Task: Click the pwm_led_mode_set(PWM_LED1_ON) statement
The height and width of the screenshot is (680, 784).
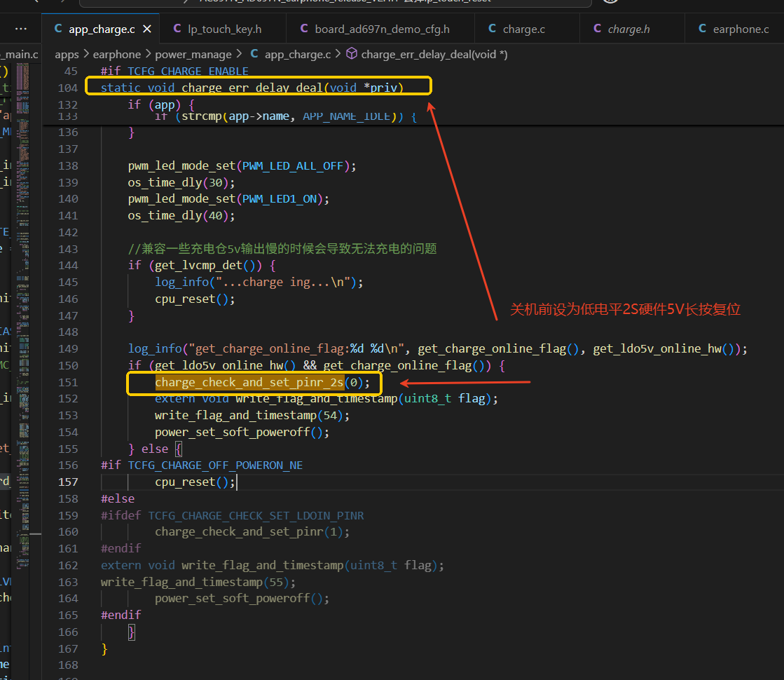Action: pos(228,199)
